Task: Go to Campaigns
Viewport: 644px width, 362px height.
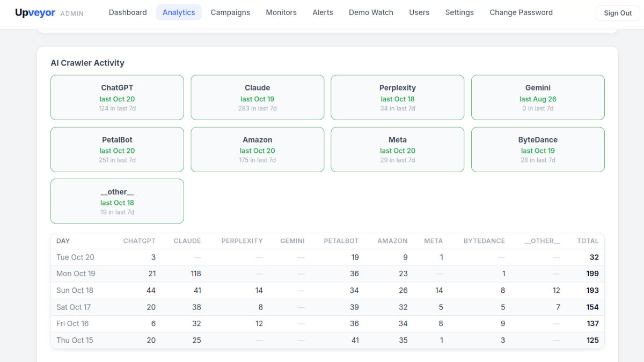Action: tap(230, 12)
